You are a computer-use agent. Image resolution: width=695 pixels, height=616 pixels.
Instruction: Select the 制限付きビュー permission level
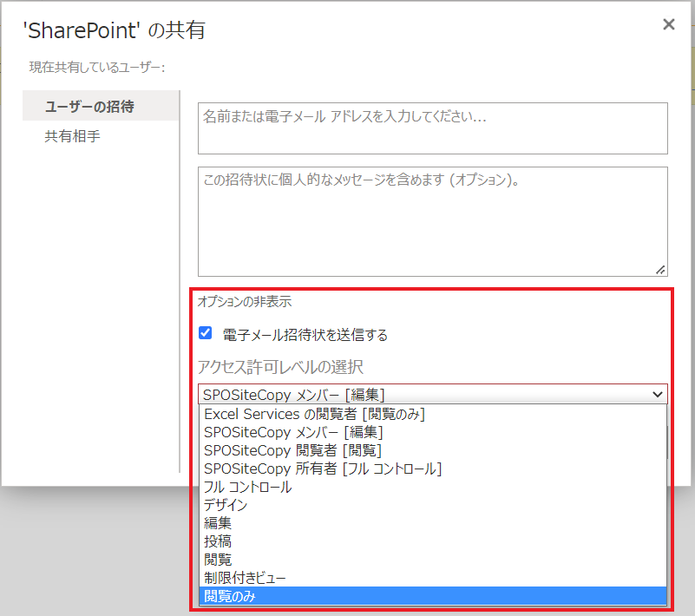click(433, 578)
